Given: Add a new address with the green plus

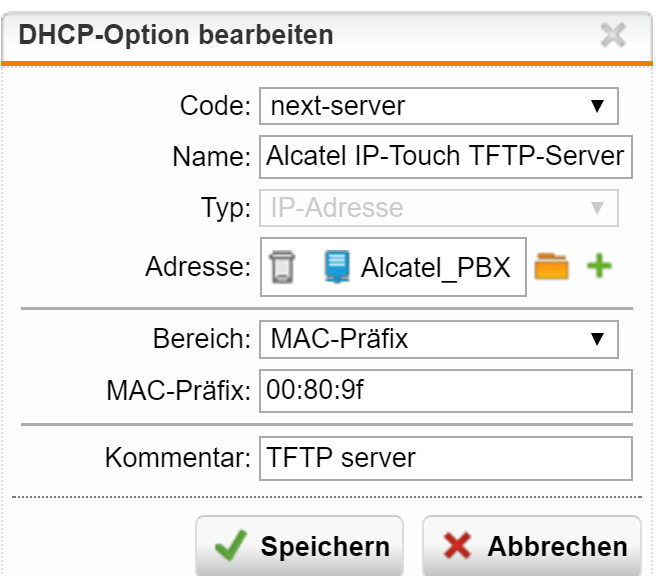Looking at the screenshot, I should (599, 266).
